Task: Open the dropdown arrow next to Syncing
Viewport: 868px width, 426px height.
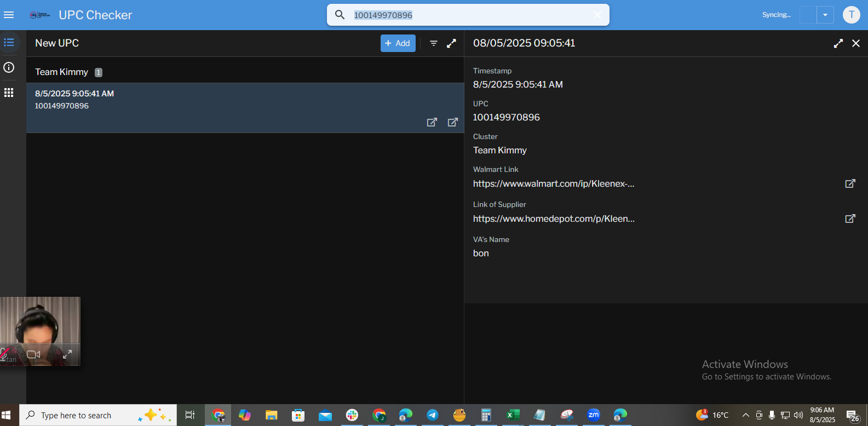Action: click(x=825, y=15)
